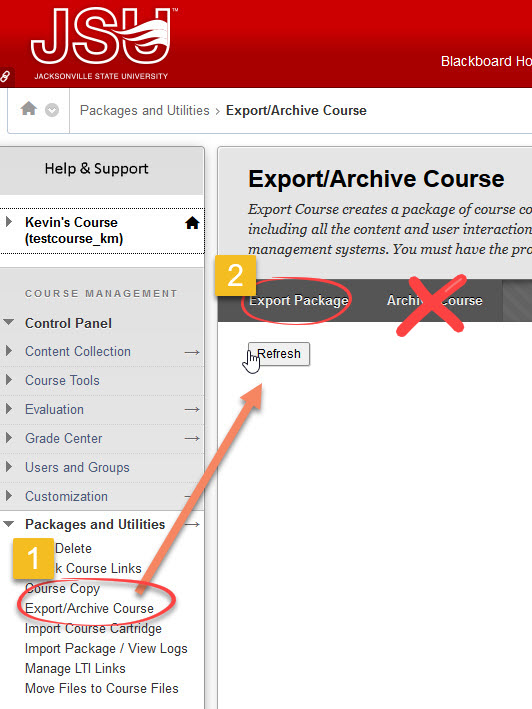Select the Export Package action
Screen dimensions: 532x709
point(298,300)
